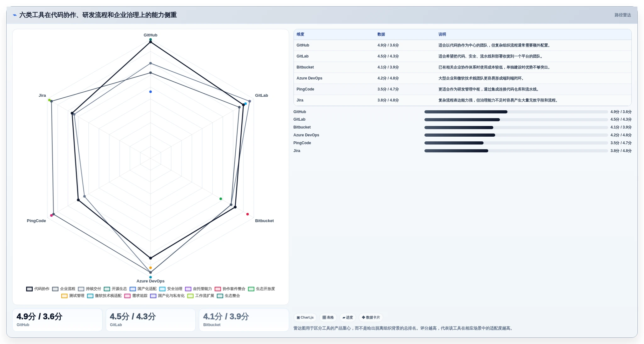The image size is (644, 344).
Task: Click the GitHub progress bar
Action: pos(516,112)
